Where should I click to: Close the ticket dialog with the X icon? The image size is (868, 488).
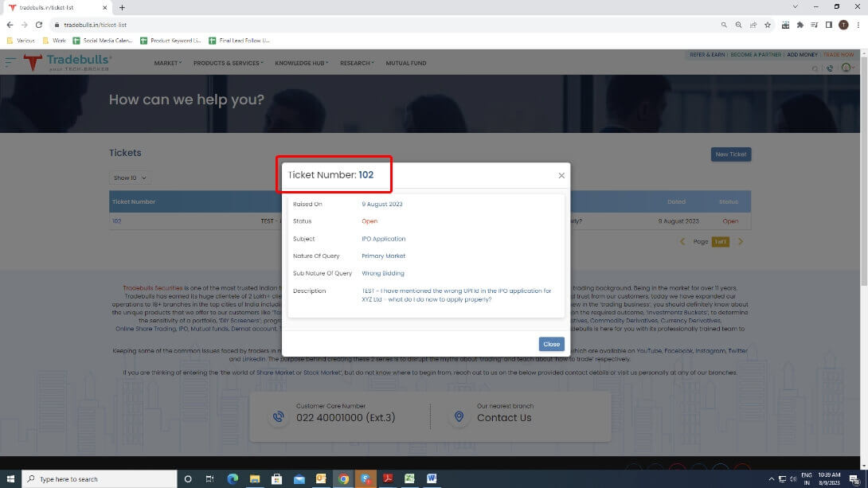tap(561, 175)
